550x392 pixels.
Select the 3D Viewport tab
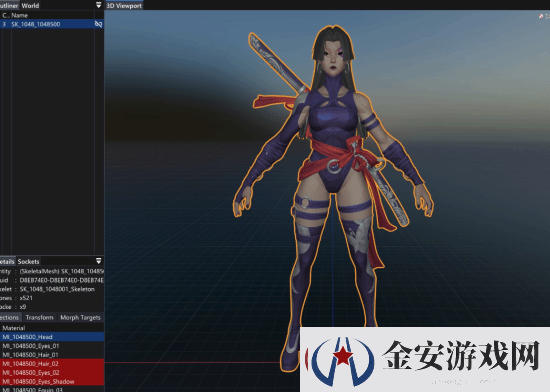pyautogui.click(x=124, y=6)
